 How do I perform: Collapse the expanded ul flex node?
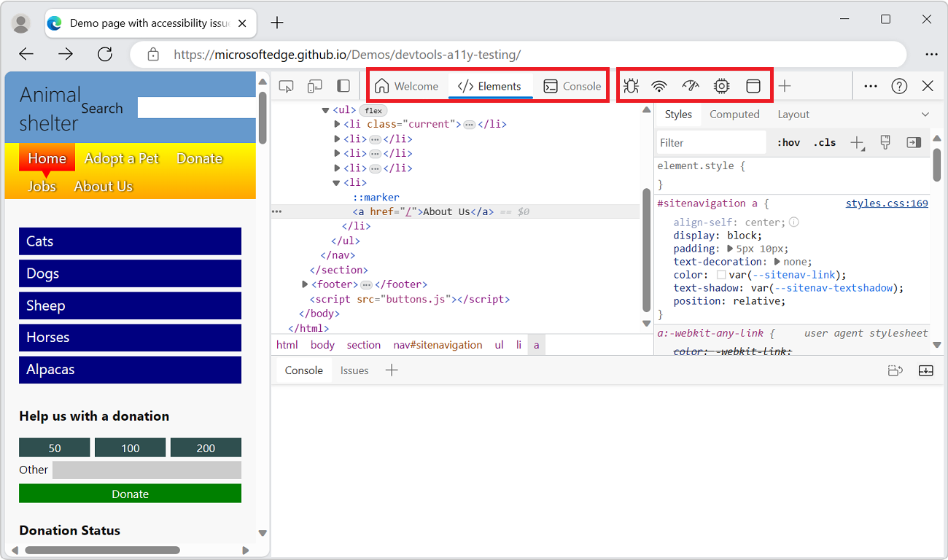(325, 110)
